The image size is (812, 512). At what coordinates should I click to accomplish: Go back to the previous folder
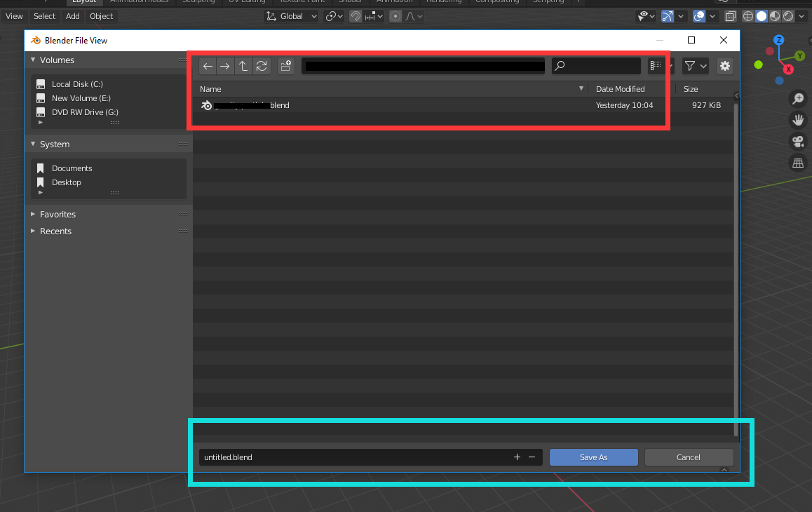(208, 66)
